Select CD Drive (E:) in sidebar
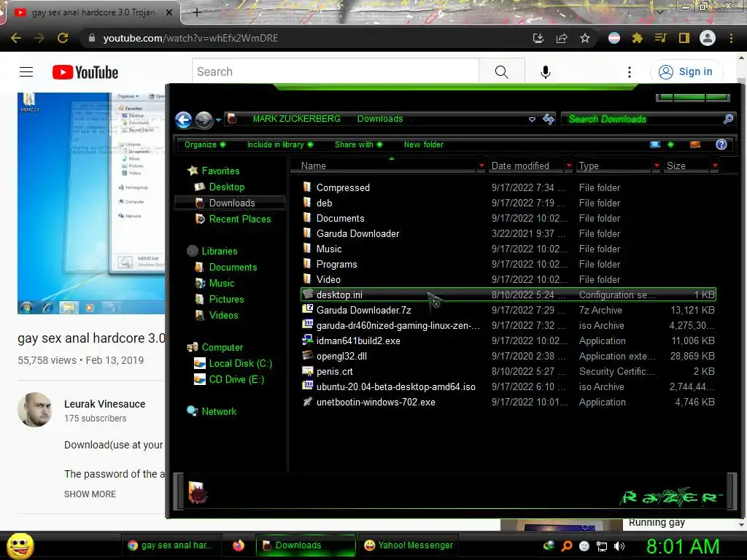This screenshot has height=560, width=747. click(236, 379)
